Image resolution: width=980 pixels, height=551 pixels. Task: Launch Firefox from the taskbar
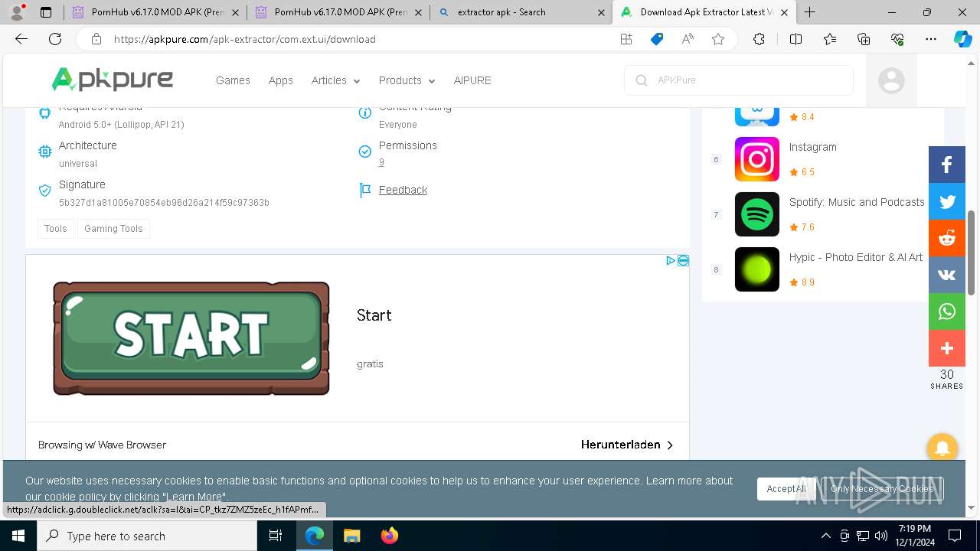tap(390, 536)
